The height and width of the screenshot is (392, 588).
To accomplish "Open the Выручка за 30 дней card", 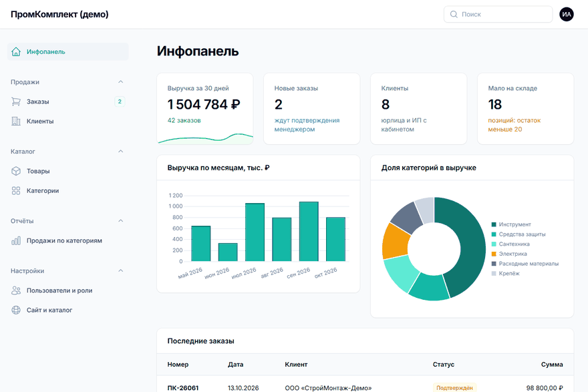I will pos(204,109).
